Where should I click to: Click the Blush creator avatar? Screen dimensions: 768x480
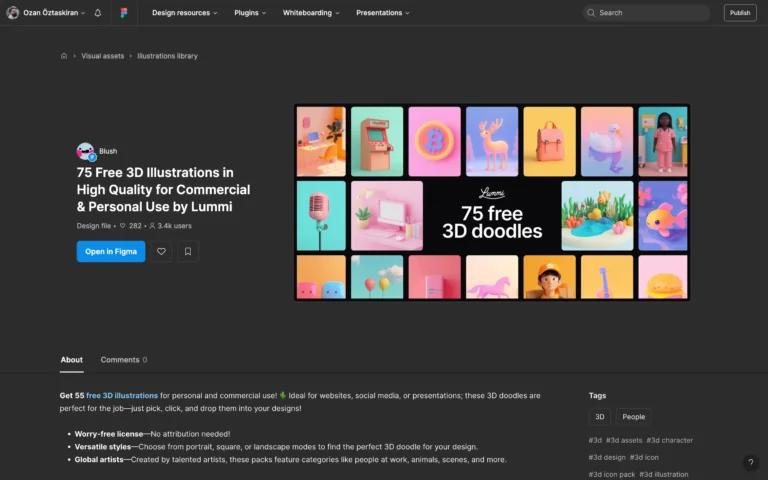coord(86,151)
